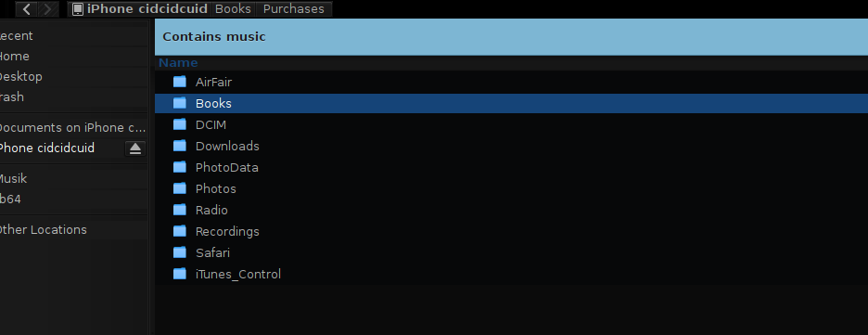Select the PhotoData folder row
The height and width of the screenshot is (335, 868).
click(x=512, y=167)
